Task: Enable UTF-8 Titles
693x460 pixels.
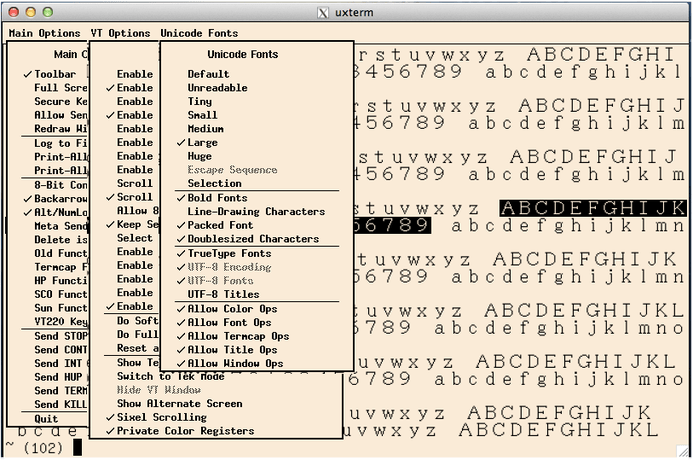Action: click(x=225, y=295)
